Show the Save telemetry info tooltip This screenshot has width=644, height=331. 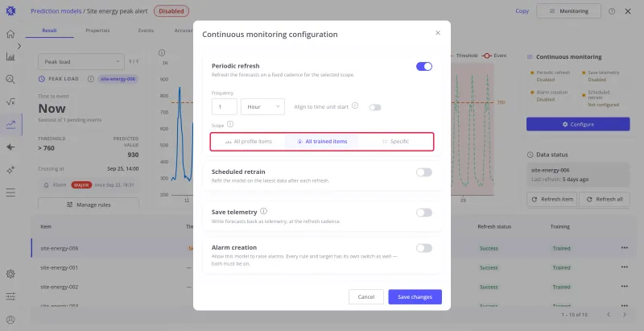(x=264, y=211)
